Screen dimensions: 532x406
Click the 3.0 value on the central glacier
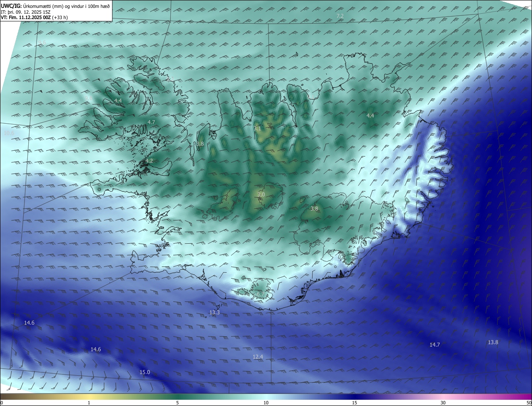[261, 195]
